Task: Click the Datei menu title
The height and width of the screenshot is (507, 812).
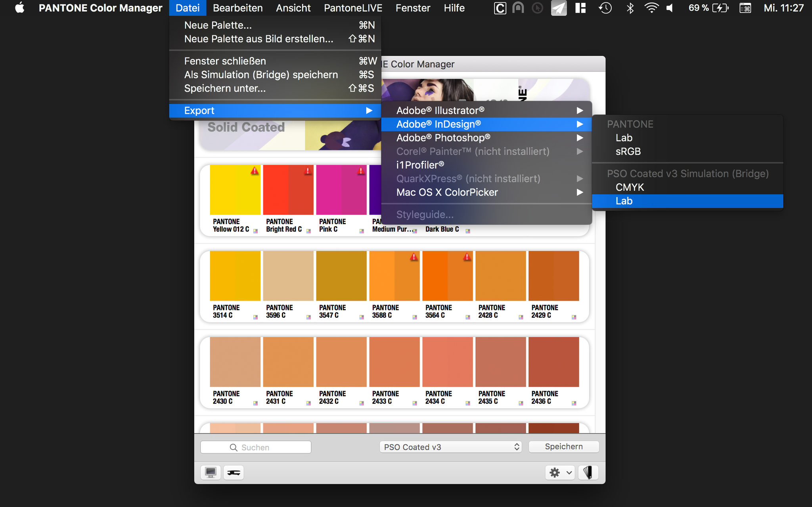Action: 188,8
